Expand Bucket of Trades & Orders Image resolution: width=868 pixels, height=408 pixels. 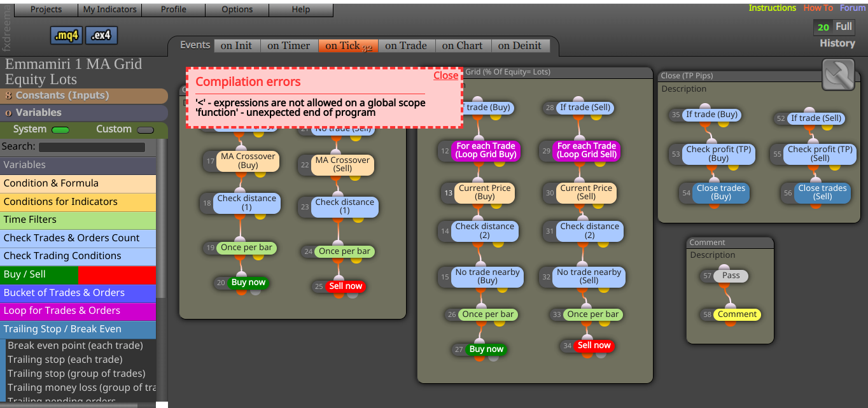(x=78, y=293)
